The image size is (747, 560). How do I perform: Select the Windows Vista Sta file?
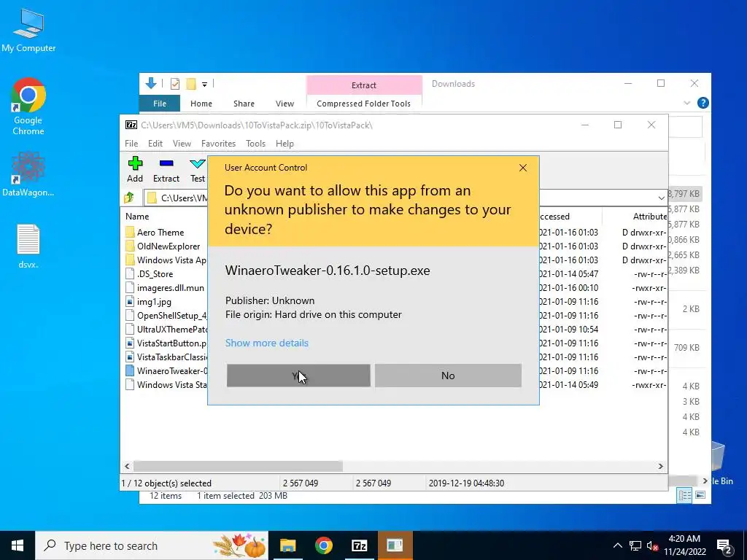coord(171,384)
